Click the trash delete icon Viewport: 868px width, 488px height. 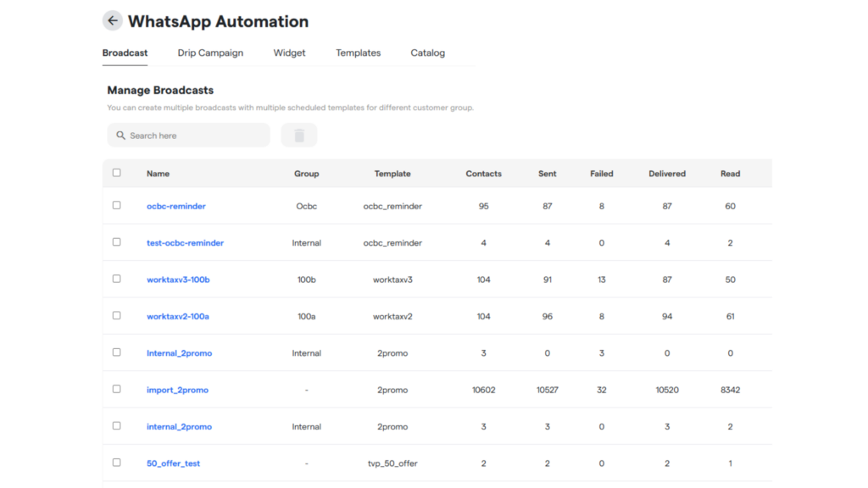(x=298, y=136)
